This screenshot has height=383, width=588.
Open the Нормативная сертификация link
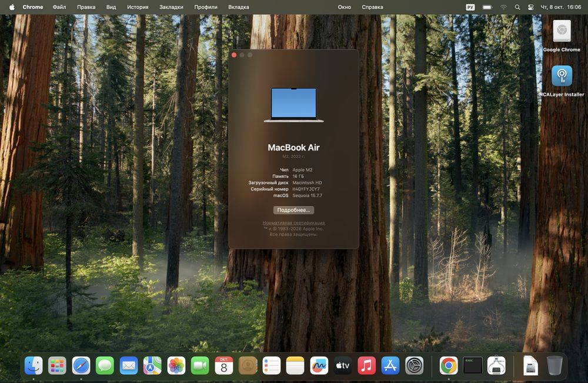pyautogui.click(x=293, y=223)
